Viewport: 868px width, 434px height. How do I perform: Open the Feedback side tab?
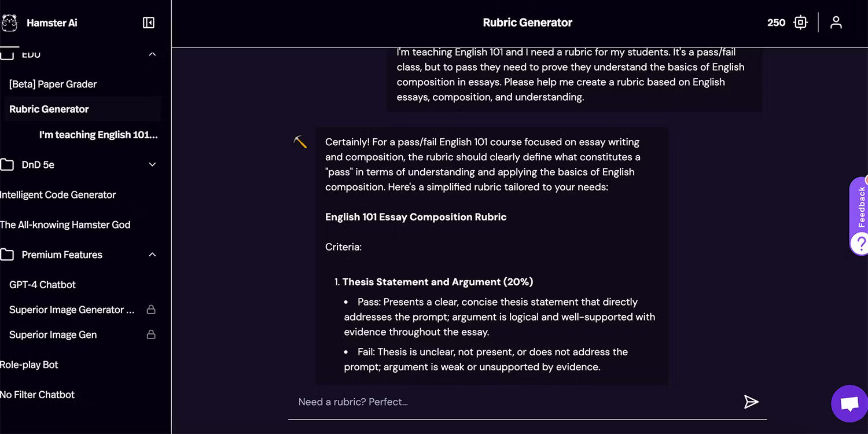[x=861, y=205]
